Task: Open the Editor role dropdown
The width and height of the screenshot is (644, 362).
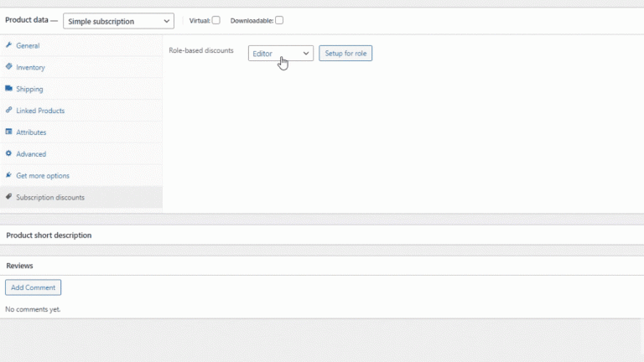Action: tap(281, 54)
